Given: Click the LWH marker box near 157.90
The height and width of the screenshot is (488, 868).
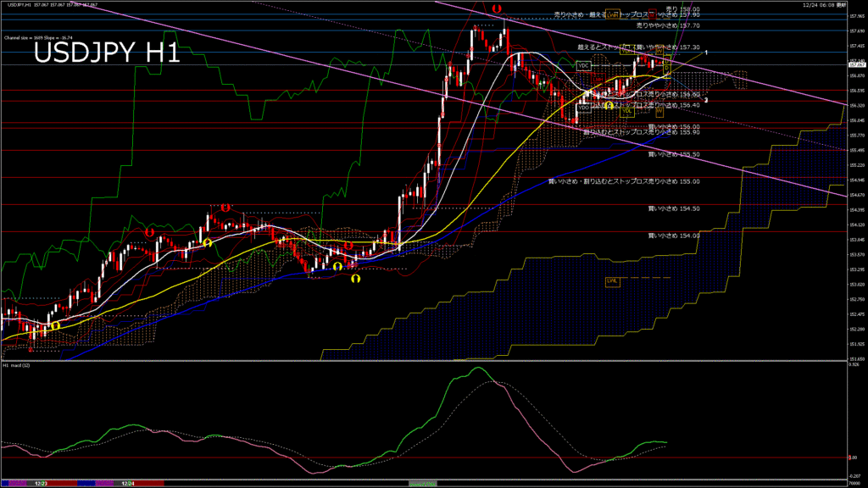Looking at the screenshot, I should [612, 14].
